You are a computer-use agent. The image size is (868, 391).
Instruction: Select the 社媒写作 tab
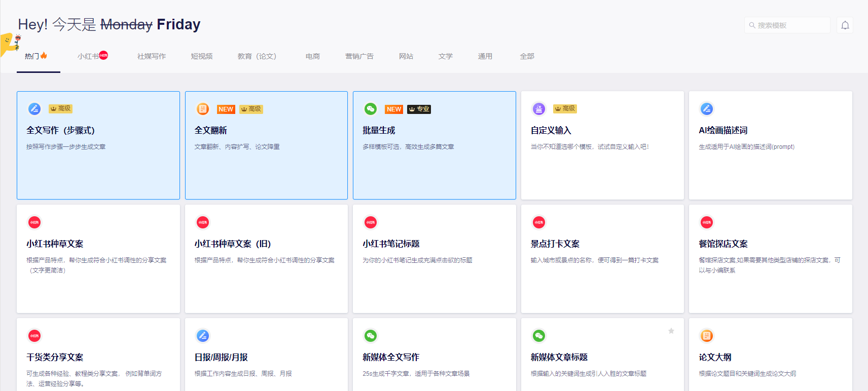151,56
